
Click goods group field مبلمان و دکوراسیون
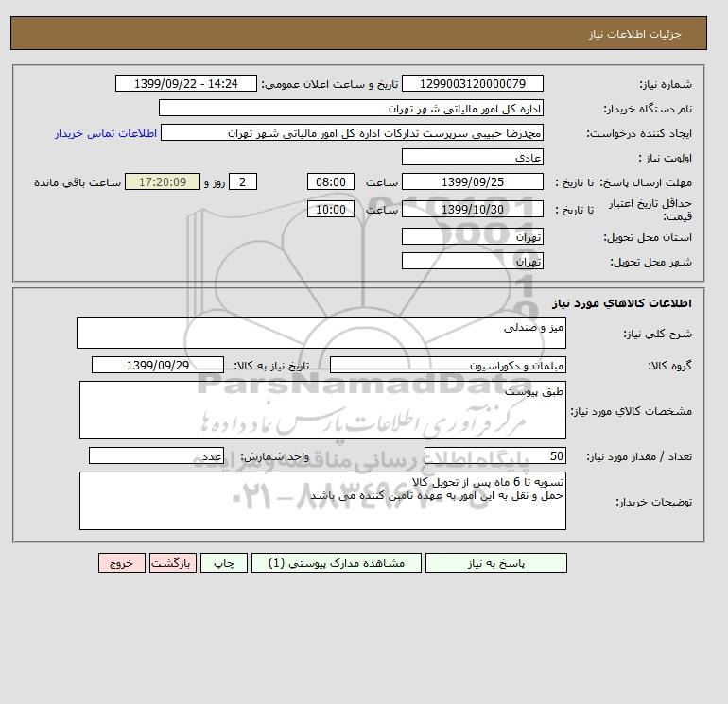tap(447, 365)
